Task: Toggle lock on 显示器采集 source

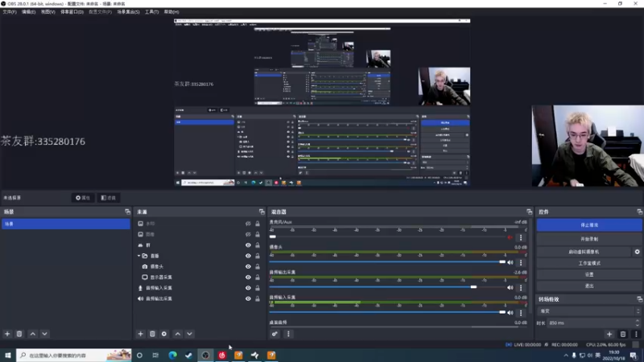Action: click(258, 278)
